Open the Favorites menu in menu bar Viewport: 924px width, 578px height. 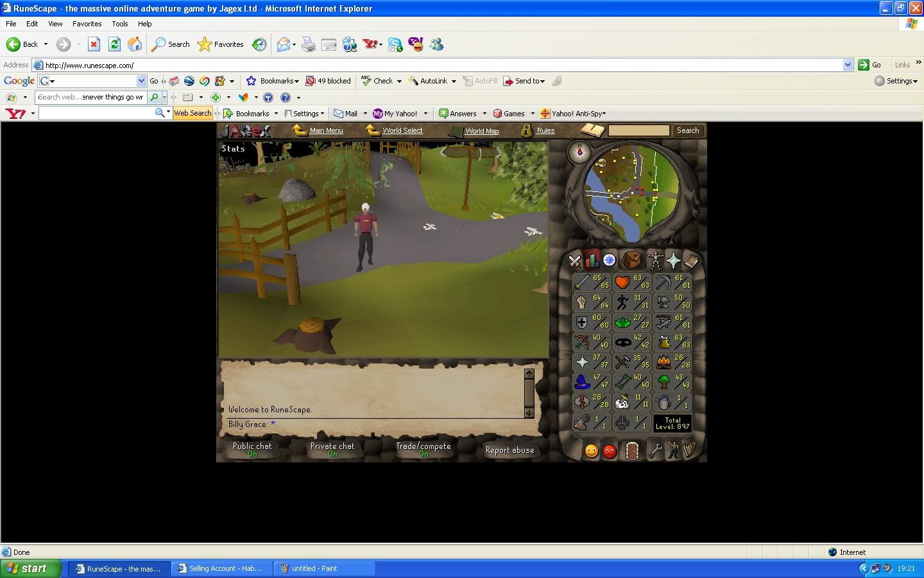(87, 24)
